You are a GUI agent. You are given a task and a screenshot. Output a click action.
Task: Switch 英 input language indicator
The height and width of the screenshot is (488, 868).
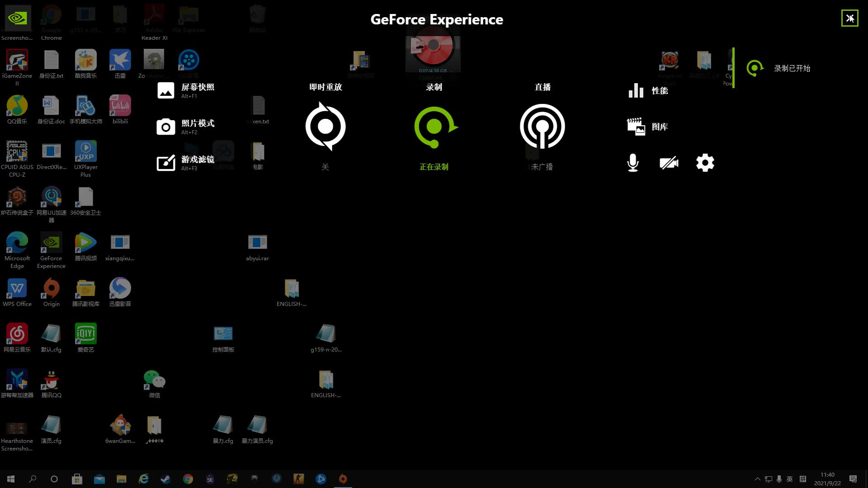[790, 479]
